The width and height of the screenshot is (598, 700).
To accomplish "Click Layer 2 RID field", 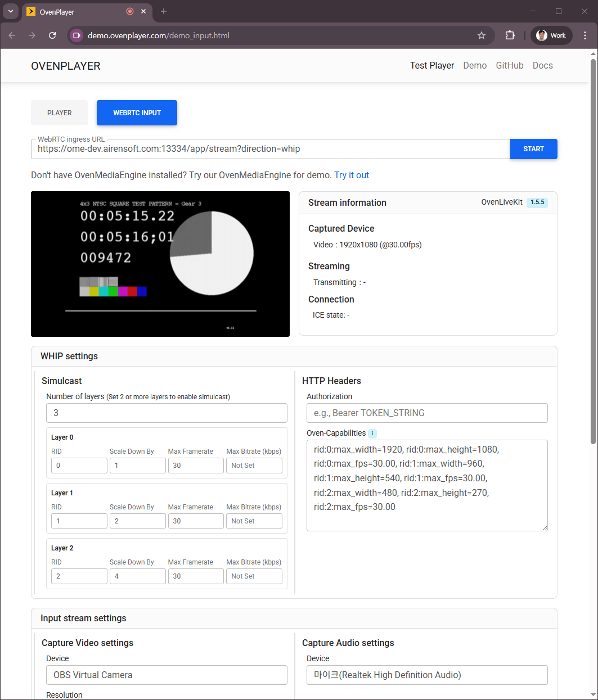I will click(x=79, y=576).
